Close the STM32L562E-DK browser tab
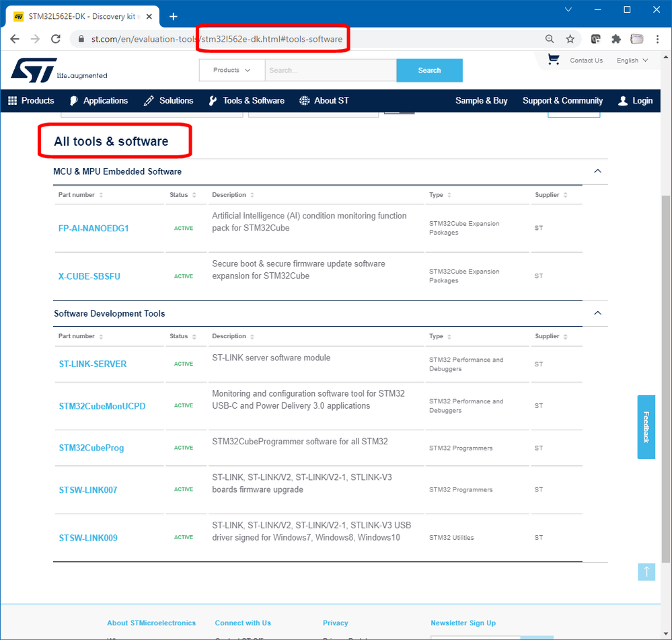This screenshot has height=640, width=672. point(149,16)
